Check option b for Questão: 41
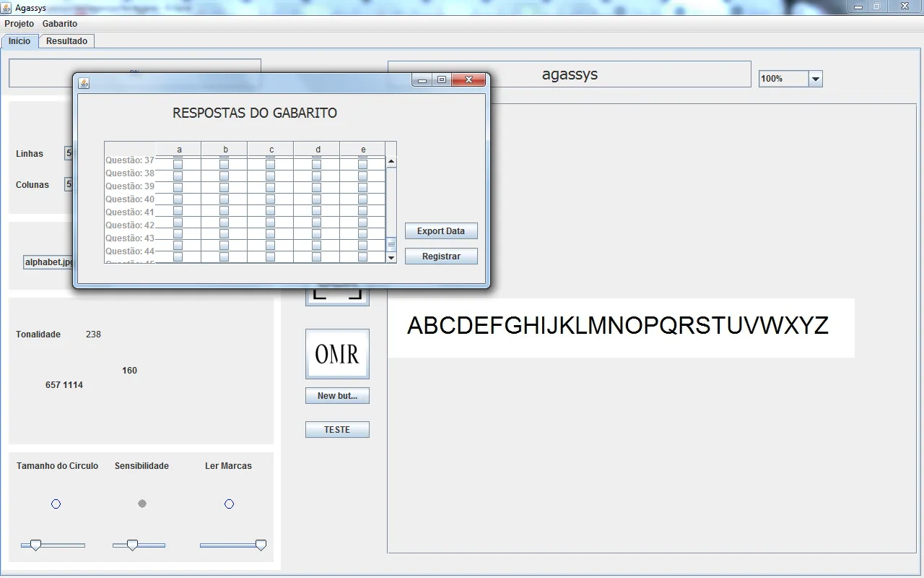Screen dimensions: 924x578 (225, 211)
